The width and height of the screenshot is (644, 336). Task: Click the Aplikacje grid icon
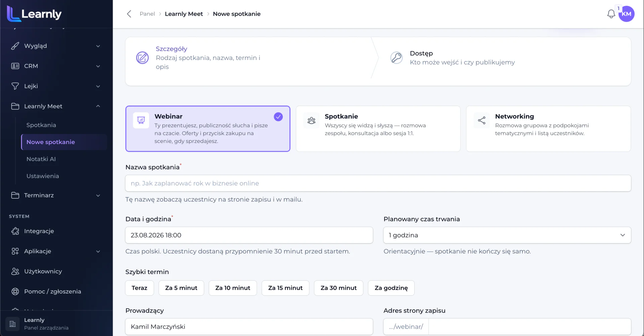15,251
